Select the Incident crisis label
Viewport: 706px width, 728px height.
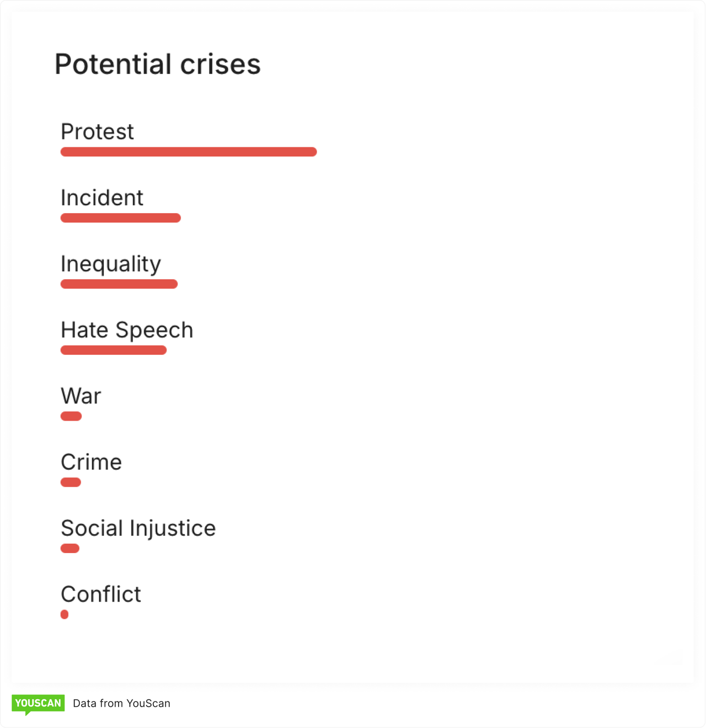pyautogui.click(x=102, y=198)
